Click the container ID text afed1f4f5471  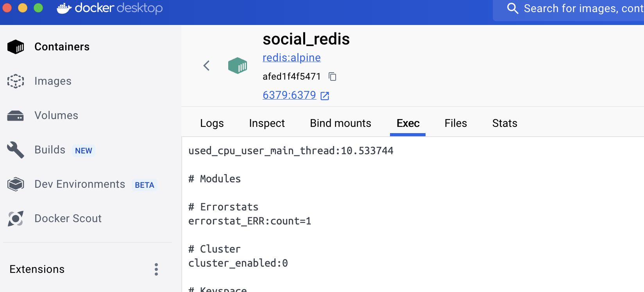(x=292, y=77)
